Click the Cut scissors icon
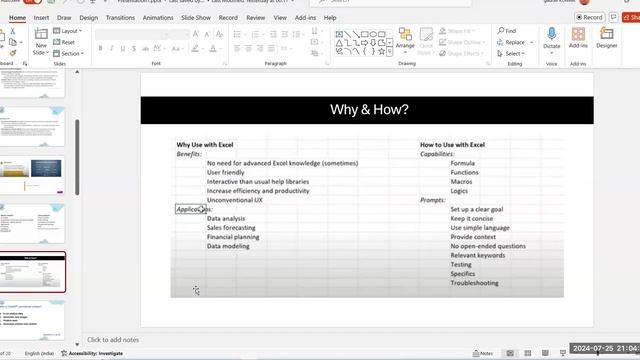This screenshot has height=360, width=640. (13, 31)
